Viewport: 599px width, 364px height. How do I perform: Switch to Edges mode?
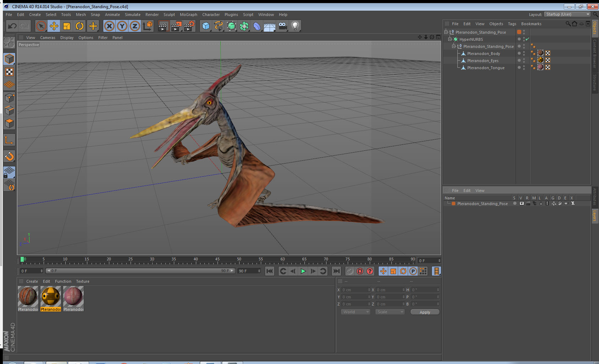[x=9, y=110]
